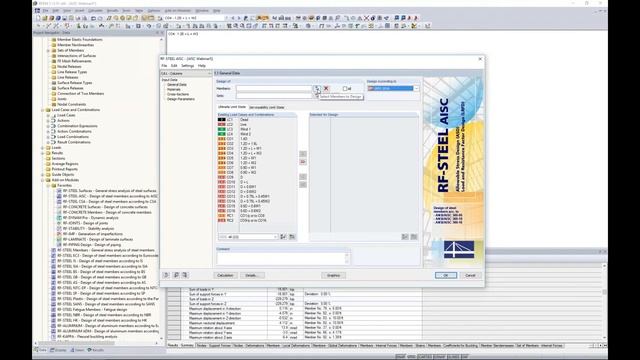Click the invert selection icon under existing load cases list
Viewport: 640px width, 360px height.
pos(292,237)
